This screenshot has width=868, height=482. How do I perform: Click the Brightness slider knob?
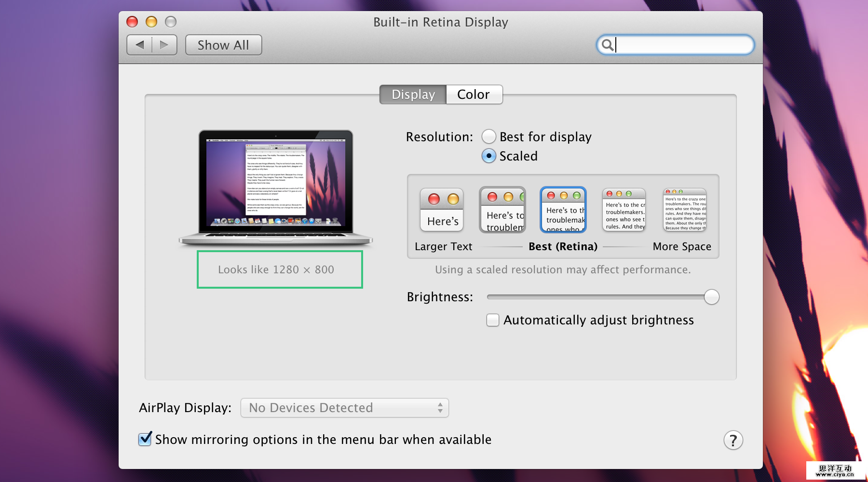pos(711,297)
